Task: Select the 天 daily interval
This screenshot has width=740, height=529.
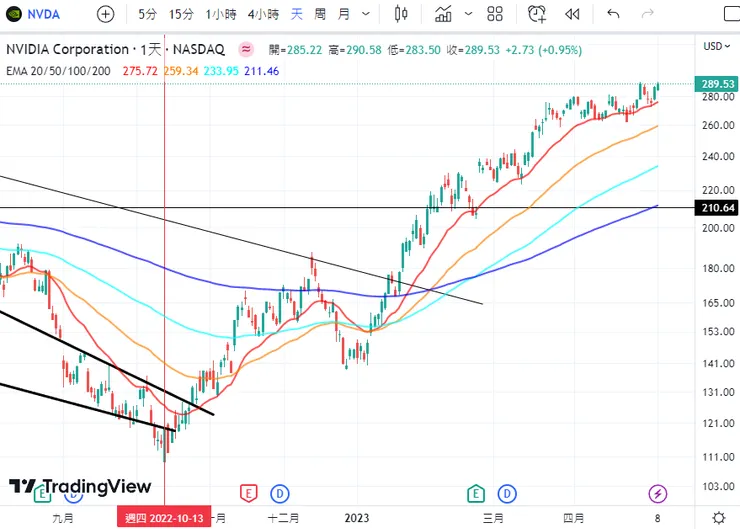Action: [x=296, y=14]
